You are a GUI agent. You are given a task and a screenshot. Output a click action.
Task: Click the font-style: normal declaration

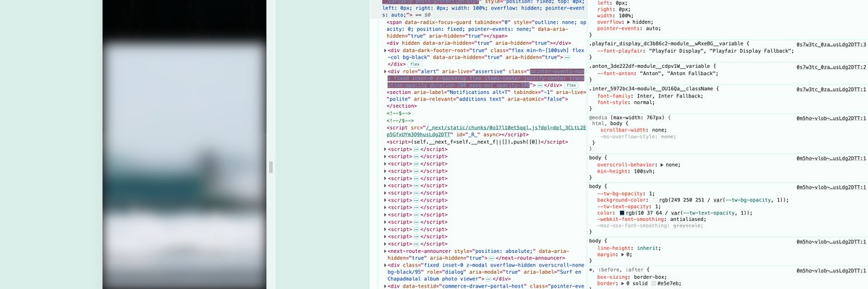point(626,103)
